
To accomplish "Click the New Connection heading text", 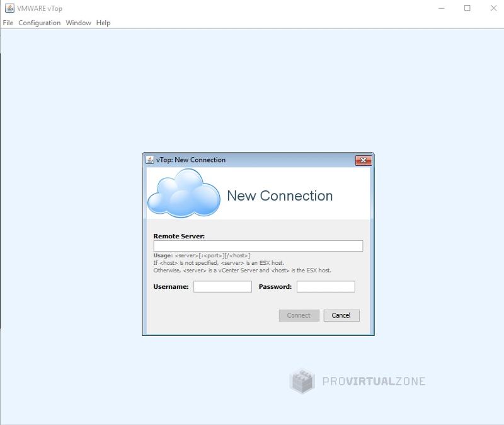I will (280, 196).
